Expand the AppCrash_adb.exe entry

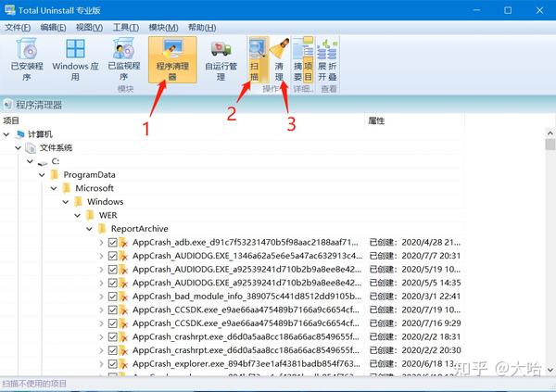101,243
